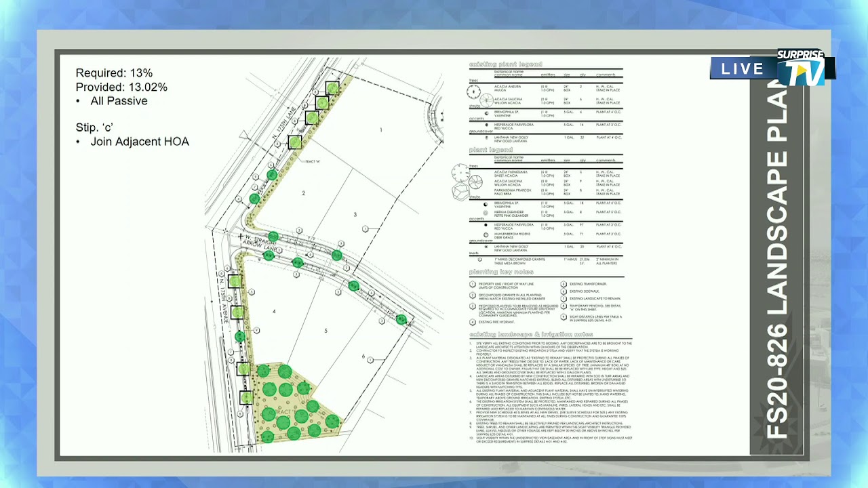868x488 pixels.
Task: Click hexagon key note number 3 in planting key notes
Action: coord(472,306)
